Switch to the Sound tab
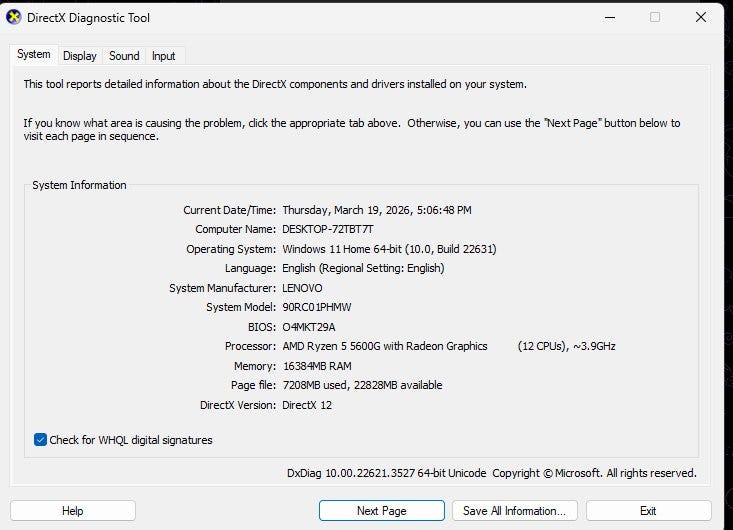This screenshot has width=733, height=530. [x=124, y=56]
